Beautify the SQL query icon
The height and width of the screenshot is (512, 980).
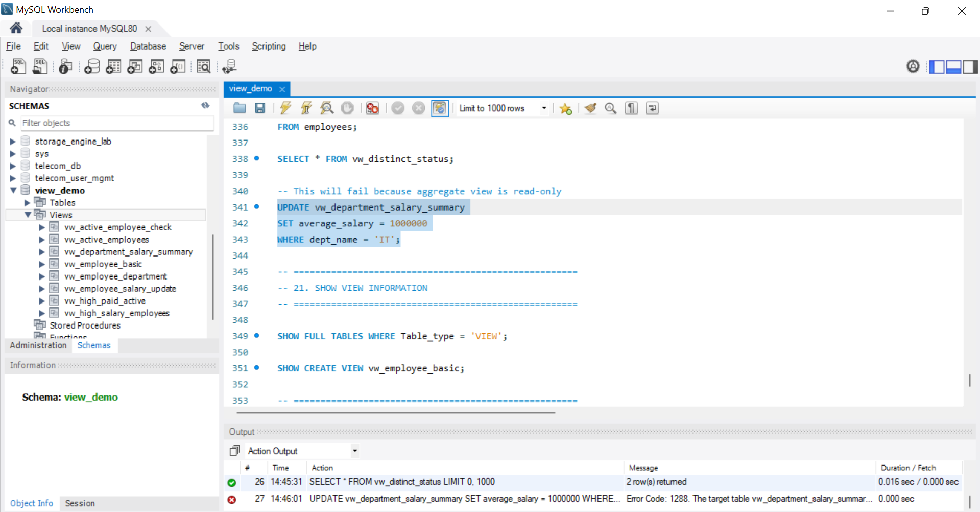pos(590,108)
